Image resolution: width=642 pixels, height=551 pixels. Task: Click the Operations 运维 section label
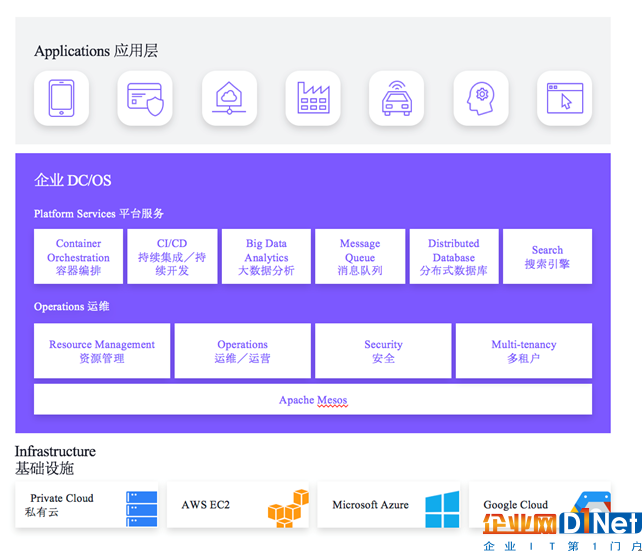72,306
